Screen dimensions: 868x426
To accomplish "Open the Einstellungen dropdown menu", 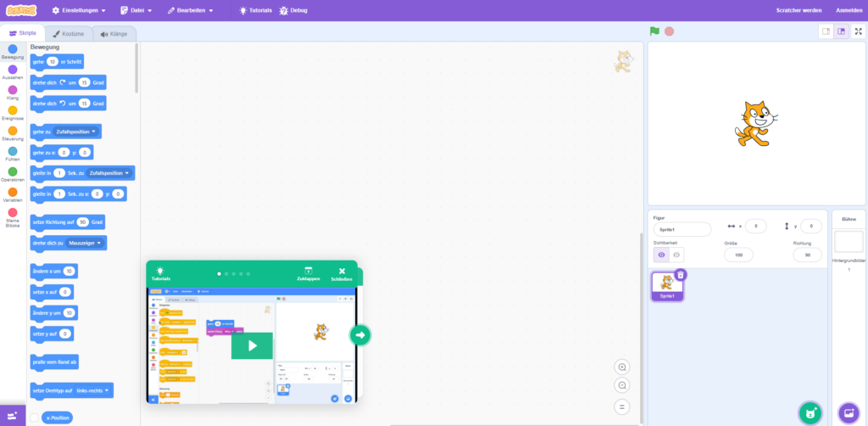I will (79, 10).
